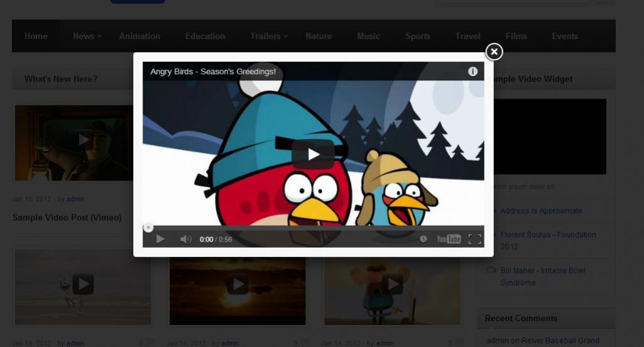Screen dimensions: 644x347
Task: Open Florent Soulas - Foundation 2012 link
Action: pyautogui.click(x=548, y=241)
